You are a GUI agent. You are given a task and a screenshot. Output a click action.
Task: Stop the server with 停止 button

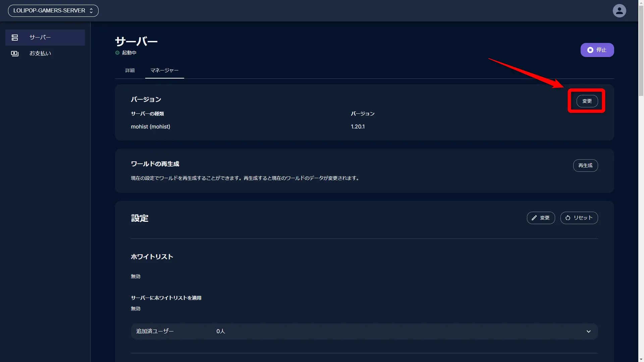597,50
